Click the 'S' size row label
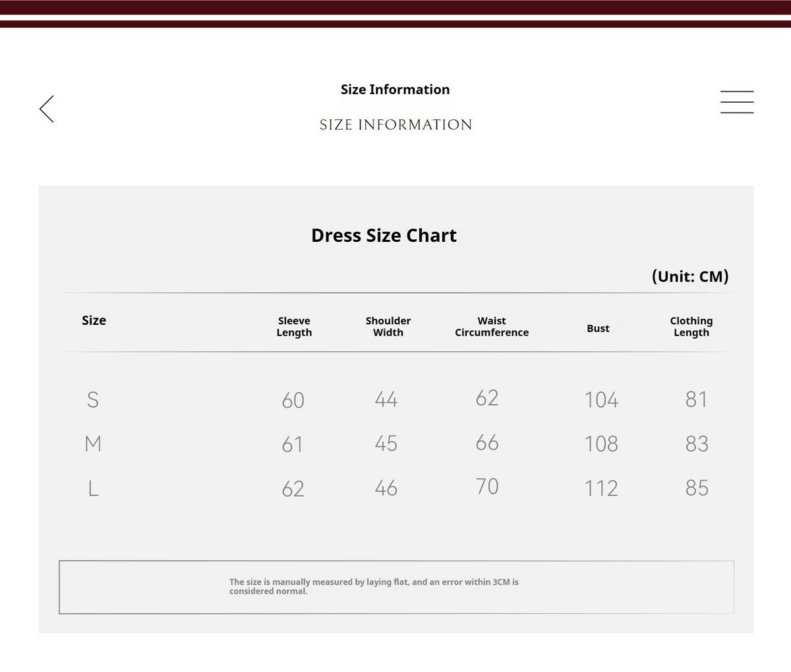The width and height of the screenshot is (791, 672). pyautogui.click(x=93, y=399)
